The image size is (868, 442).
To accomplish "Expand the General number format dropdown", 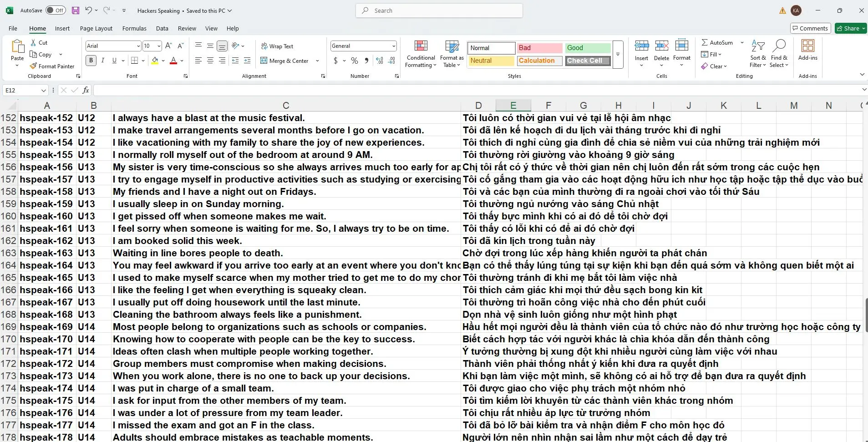I will click(393, 46).
